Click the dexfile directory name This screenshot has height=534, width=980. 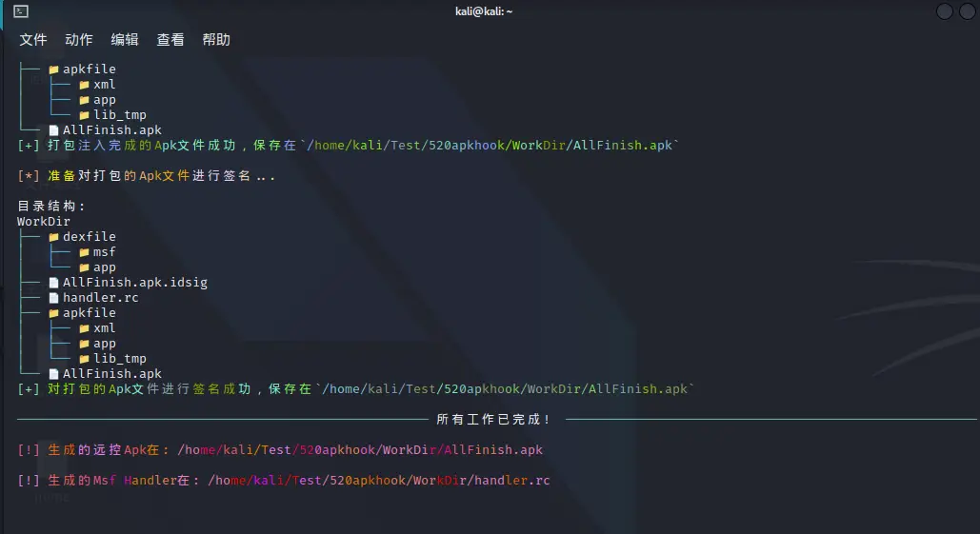[90, 237]
